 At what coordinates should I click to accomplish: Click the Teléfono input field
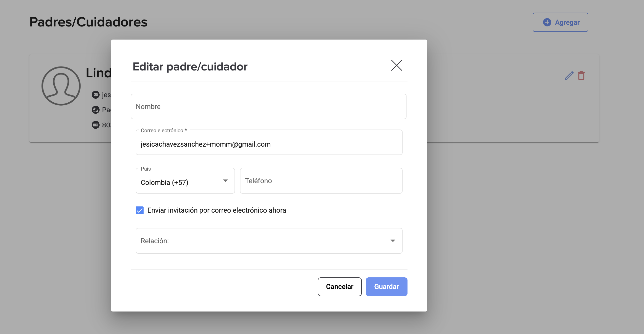pyautogui.click(x=321, y=181)
